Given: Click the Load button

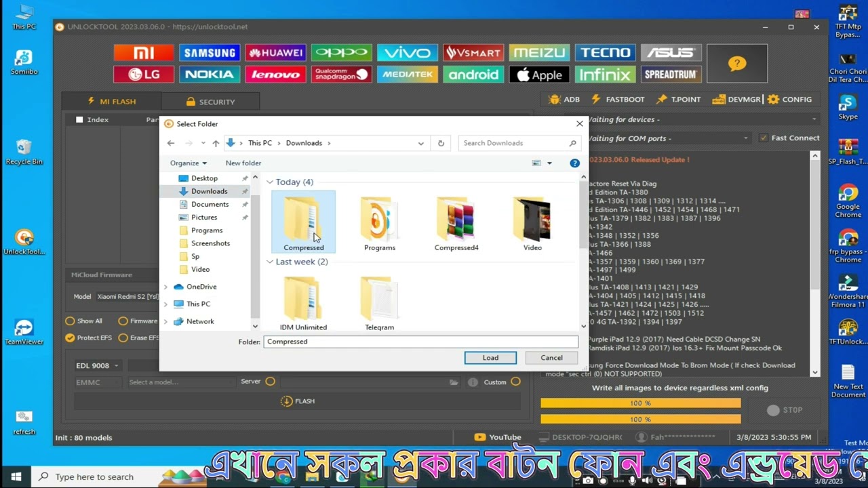Looking at the screenshot, I should (x=490, y=358).
